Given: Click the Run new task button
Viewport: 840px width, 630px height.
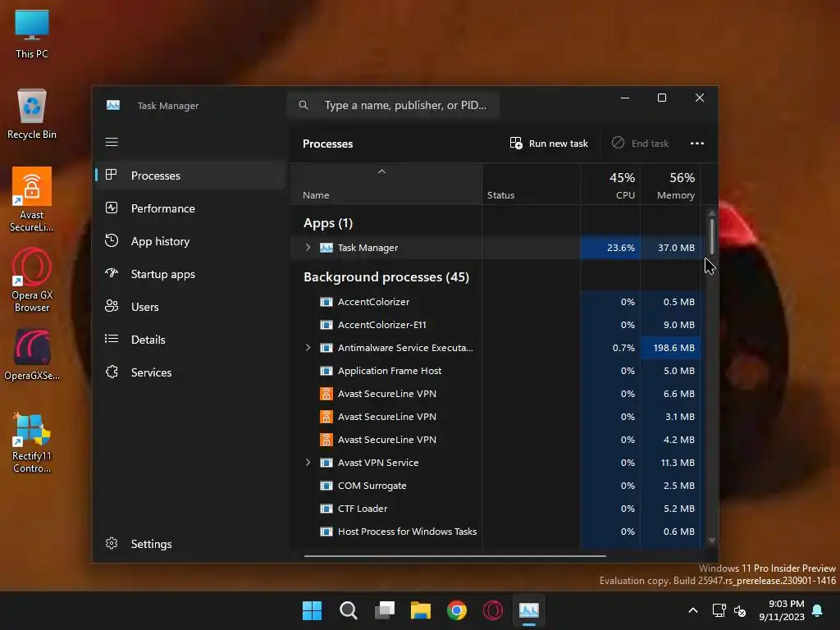Looking at the screenshot, I should pyautogui.click(x=549, y=143).
